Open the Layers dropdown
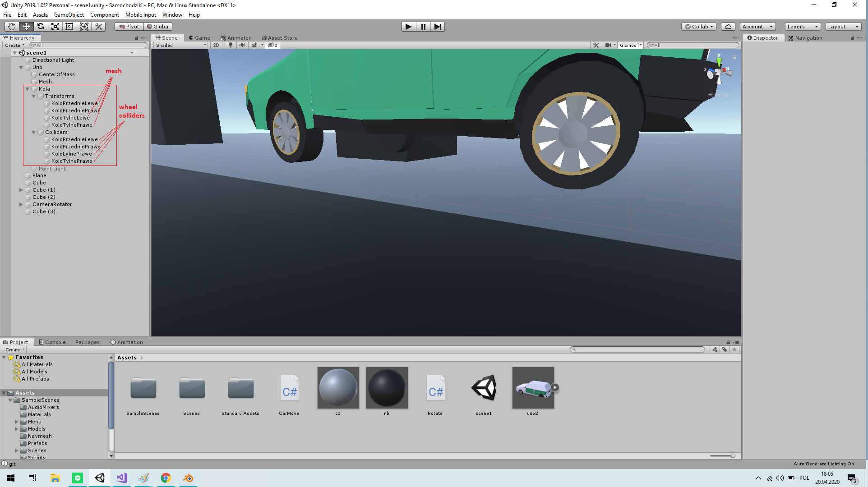Viewport: 868px width, 487px height. pyautogui.click(x=803, y=27)
